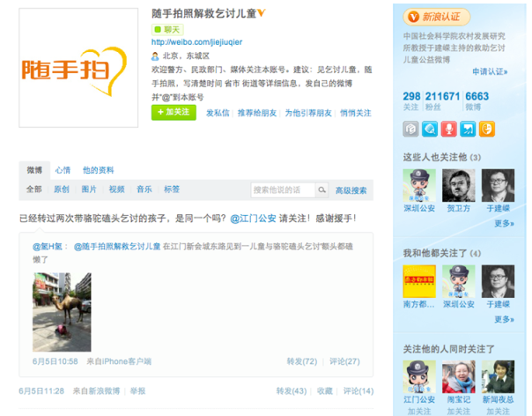Viewport: 532px width, 416px height.
Task: Open the camel photo thumbnail in the post
Action: pos(62,312)
